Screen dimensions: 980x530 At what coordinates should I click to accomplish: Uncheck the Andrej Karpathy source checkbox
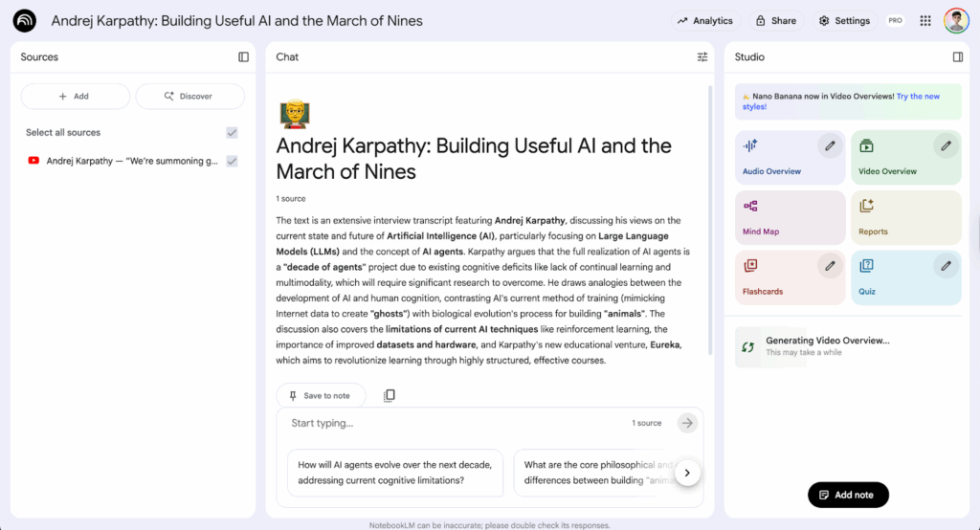click(x=232, y=161)
